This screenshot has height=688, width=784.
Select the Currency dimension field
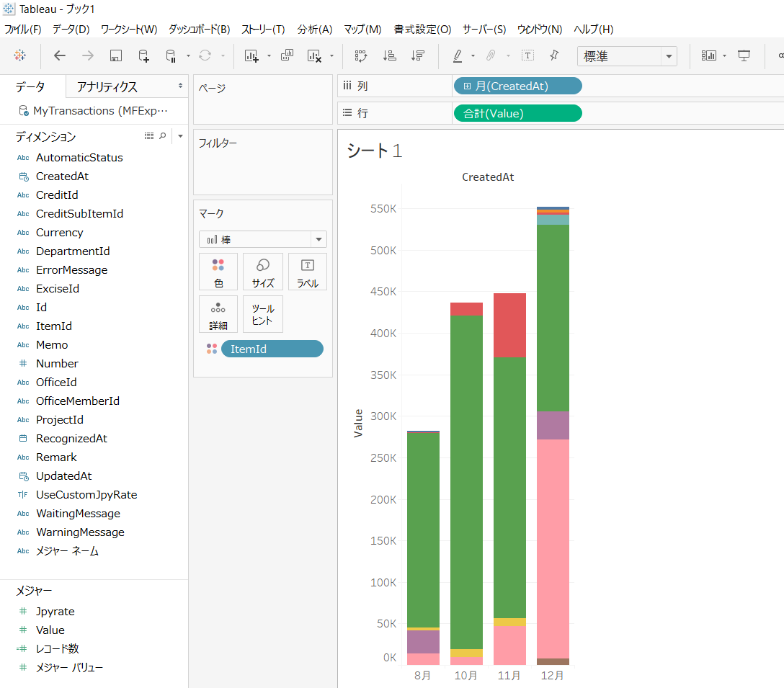[60, 233]
